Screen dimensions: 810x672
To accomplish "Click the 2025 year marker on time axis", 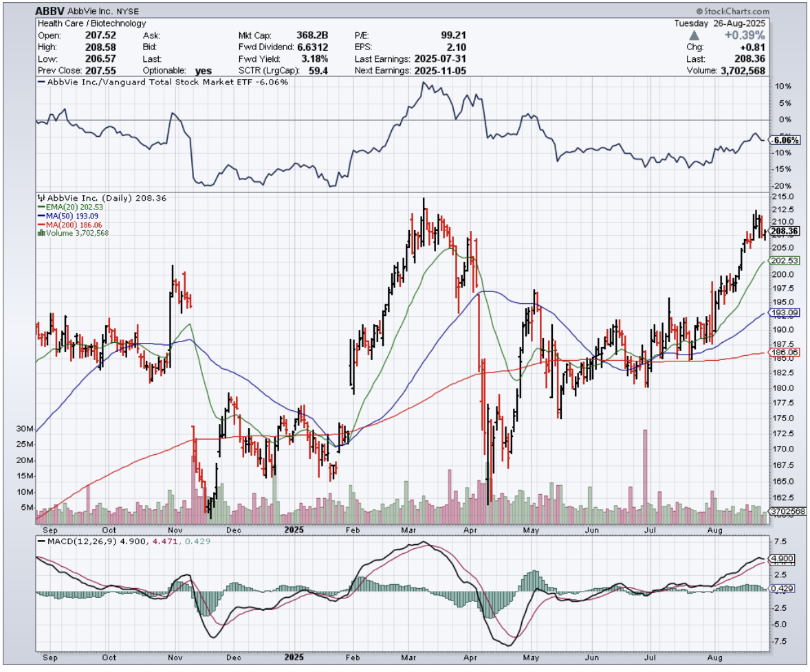I will tap(294, 530).
